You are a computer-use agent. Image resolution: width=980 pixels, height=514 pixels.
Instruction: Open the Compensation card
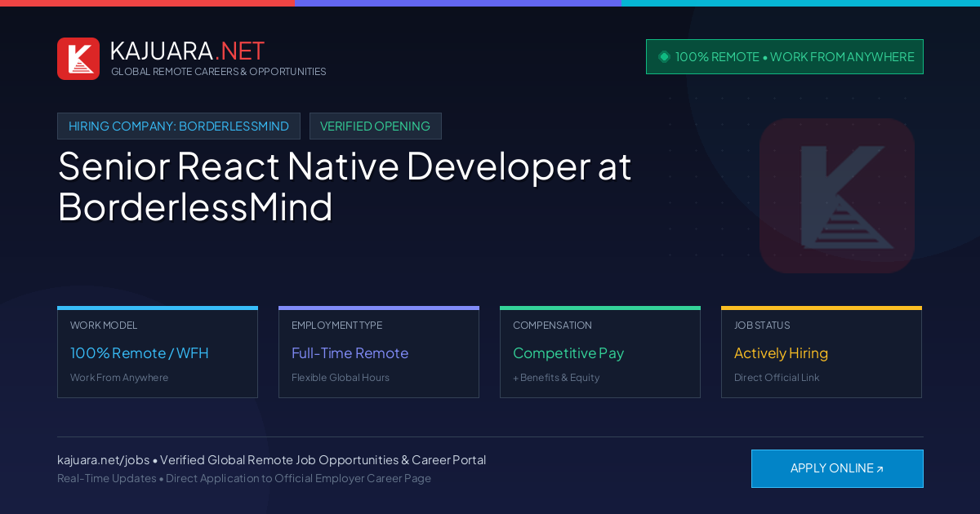tap(600, 352)
